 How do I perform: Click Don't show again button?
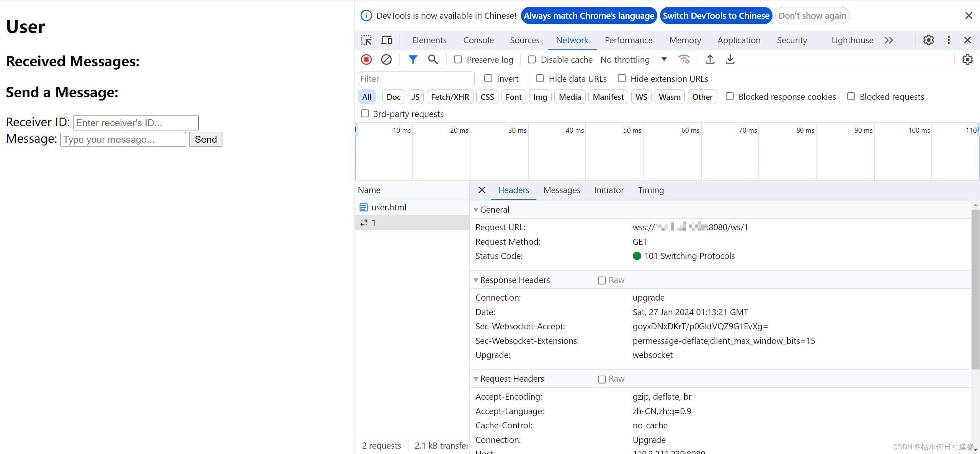(812, 16)
